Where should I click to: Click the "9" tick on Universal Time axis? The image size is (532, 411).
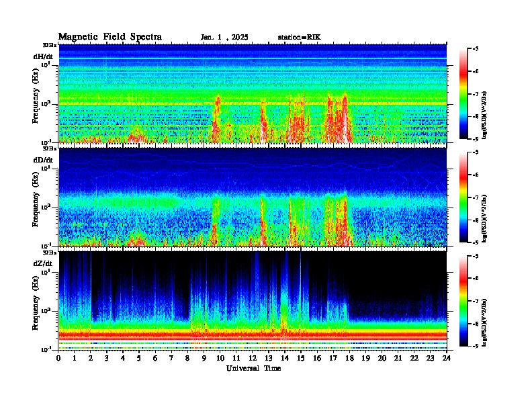[204, 358]
